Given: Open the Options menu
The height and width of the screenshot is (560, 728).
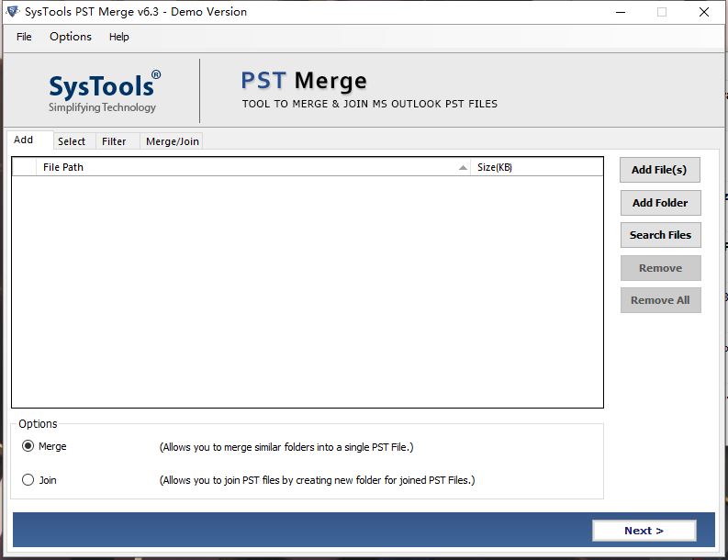Looking at the screenshot, I should (x=71, y=37).
